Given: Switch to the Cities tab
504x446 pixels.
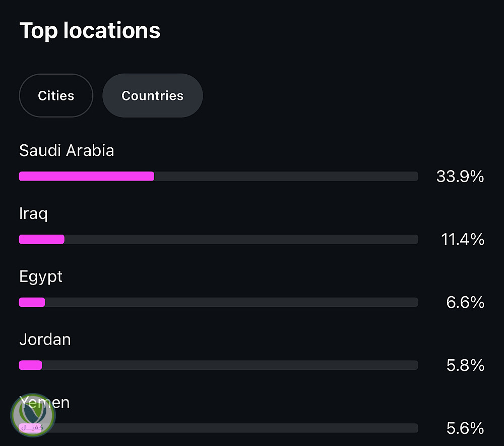Looking at the screenshot, I should coord(56,95).
